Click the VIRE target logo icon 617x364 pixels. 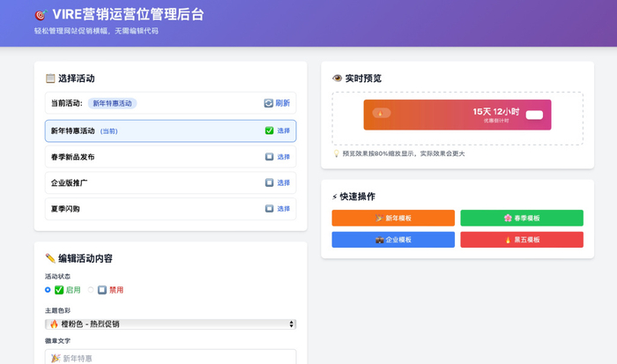[x=40, y=15]
